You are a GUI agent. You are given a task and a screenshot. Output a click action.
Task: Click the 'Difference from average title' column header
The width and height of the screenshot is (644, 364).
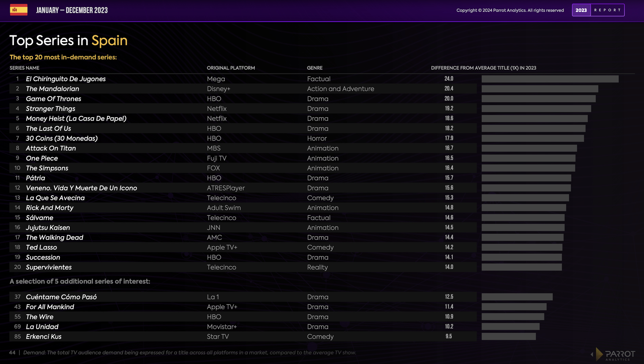483,68
